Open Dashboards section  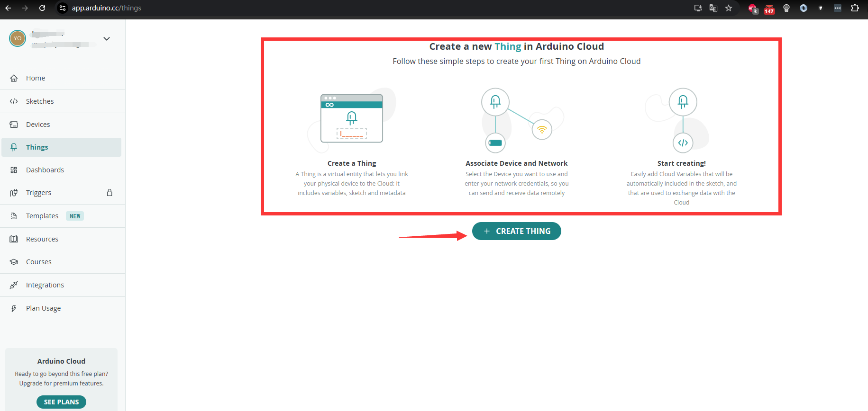tap(62, 170)
